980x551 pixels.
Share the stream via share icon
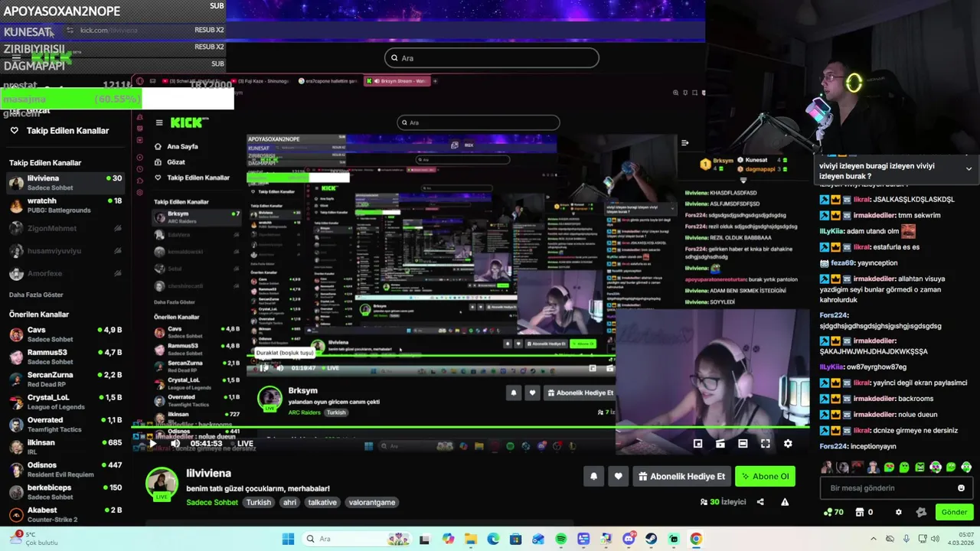[x=760, y=502]
